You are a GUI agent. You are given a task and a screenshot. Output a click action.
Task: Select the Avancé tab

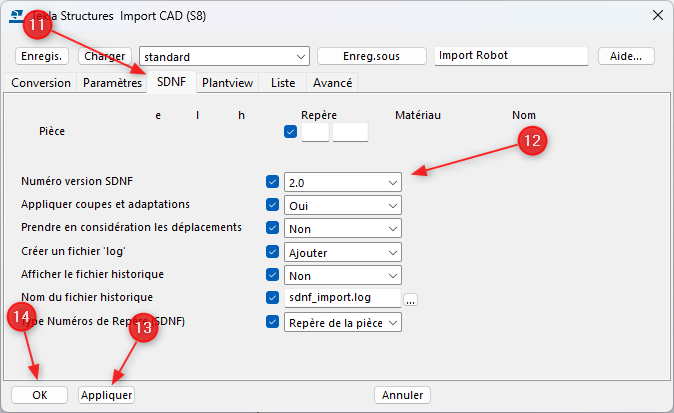pyautogui.click(x=328, y=83)
